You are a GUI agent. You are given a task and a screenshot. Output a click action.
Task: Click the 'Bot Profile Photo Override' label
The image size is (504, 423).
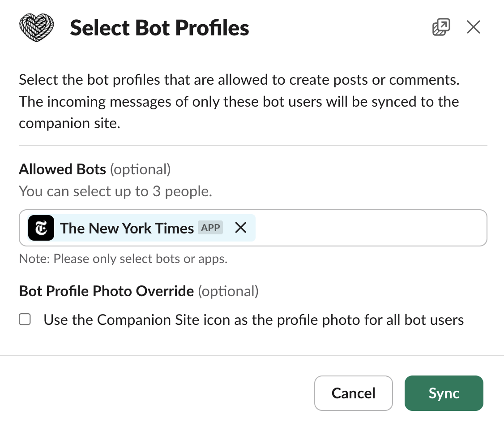107,291
